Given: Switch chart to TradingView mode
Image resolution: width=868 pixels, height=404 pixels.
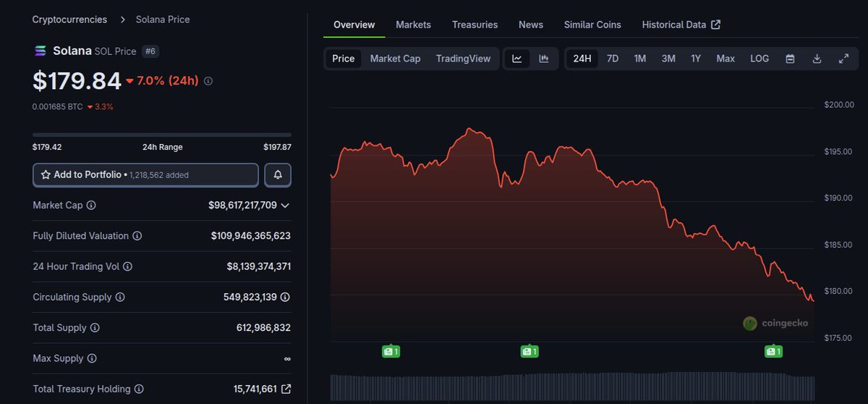Looking at the screenshot, I should coord(463,59).
